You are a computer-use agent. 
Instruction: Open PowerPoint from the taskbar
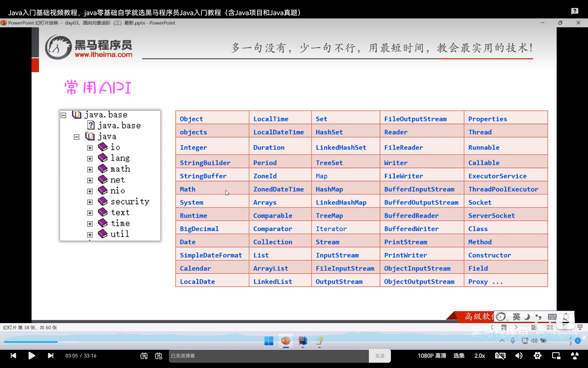(286, 341)
